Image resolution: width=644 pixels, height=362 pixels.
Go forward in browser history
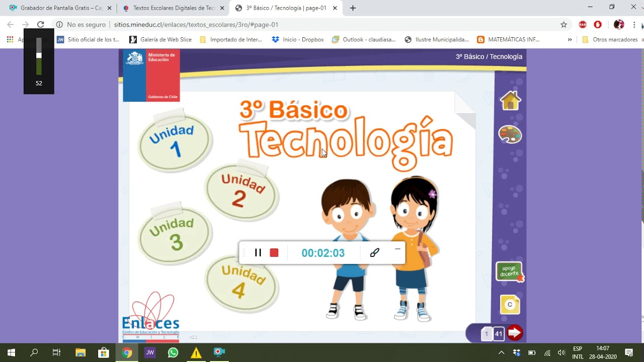point(26,25)
